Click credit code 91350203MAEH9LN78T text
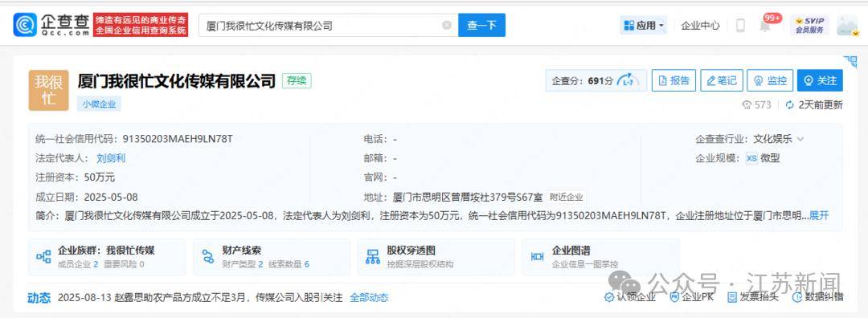The height and width of the screenshot is (318, 868). pos(178,139)
